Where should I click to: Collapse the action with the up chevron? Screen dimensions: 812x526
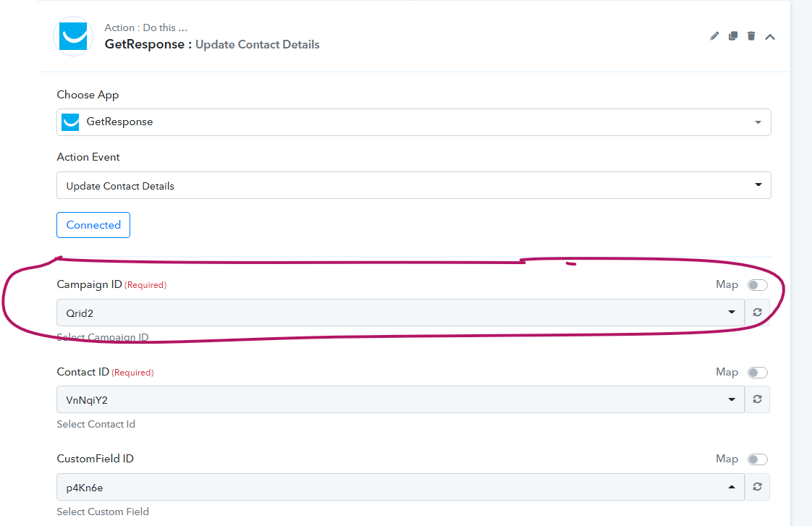pos(770,37)
